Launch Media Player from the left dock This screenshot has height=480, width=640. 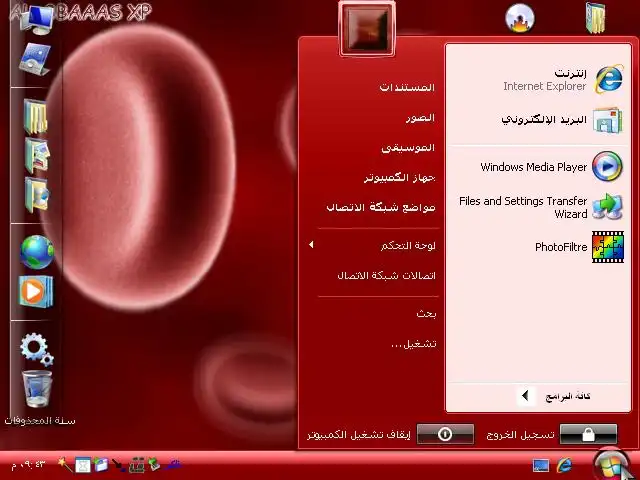(x=36, y=291)
